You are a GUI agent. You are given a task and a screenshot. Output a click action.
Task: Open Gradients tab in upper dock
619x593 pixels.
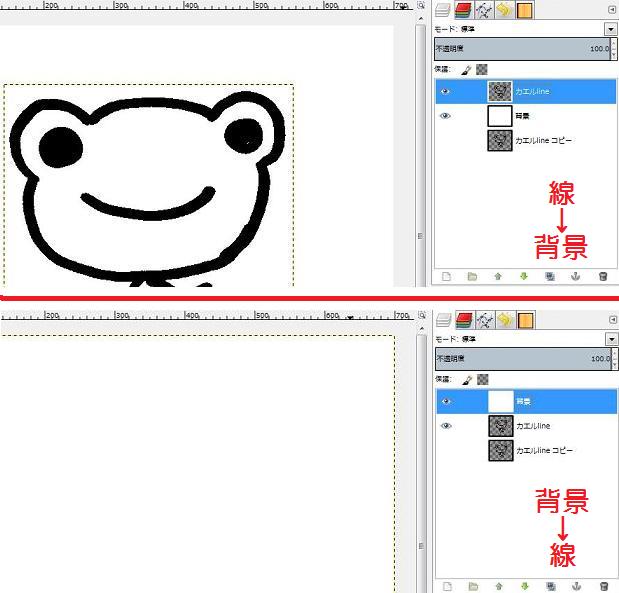click(524, 10)
